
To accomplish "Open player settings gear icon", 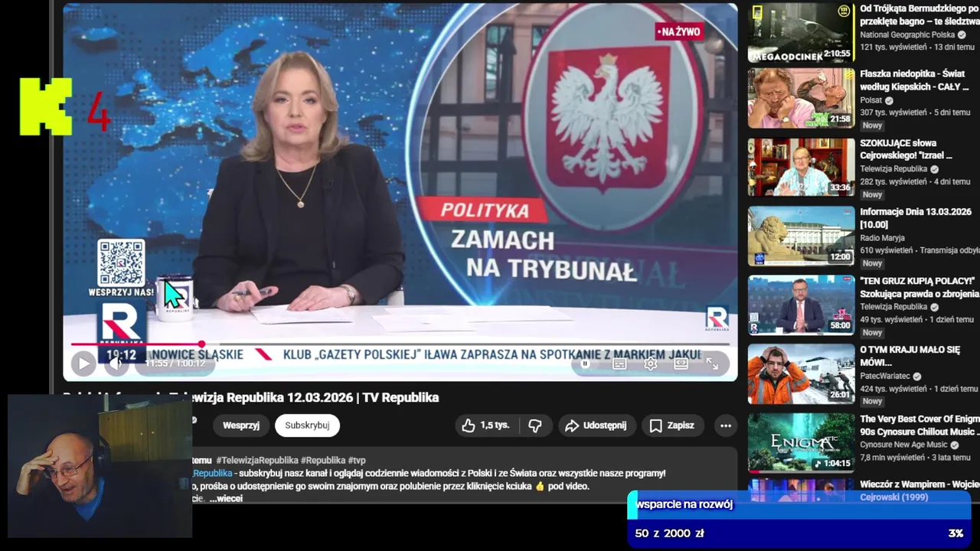I will tap(650, 364).
